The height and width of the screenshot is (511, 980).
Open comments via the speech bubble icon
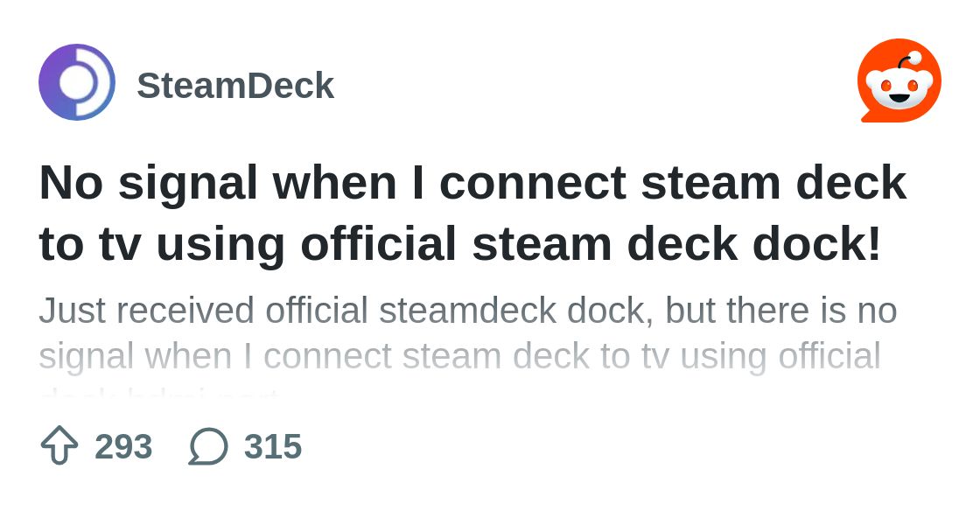click(208, 446)
